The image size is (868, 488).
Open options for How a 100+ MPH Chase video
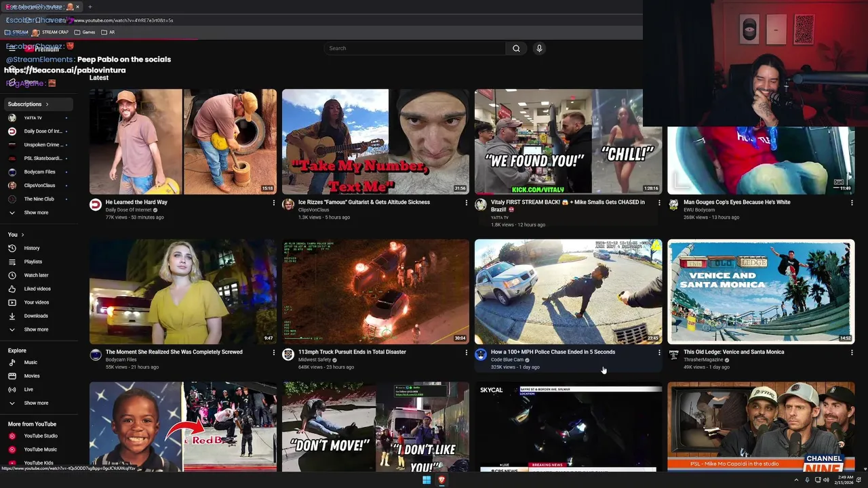point(659,352)
